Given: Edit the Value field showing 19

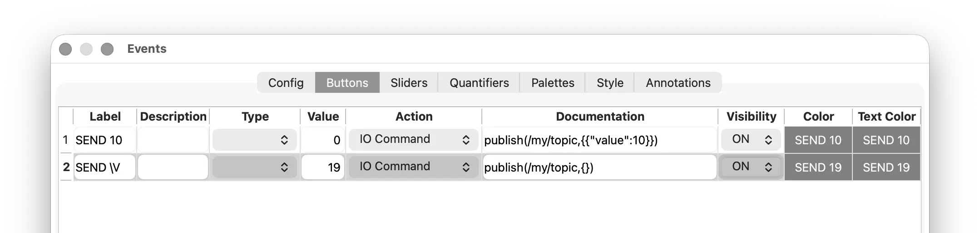Looking at the screenshot, I should click(x=323, y=167).
